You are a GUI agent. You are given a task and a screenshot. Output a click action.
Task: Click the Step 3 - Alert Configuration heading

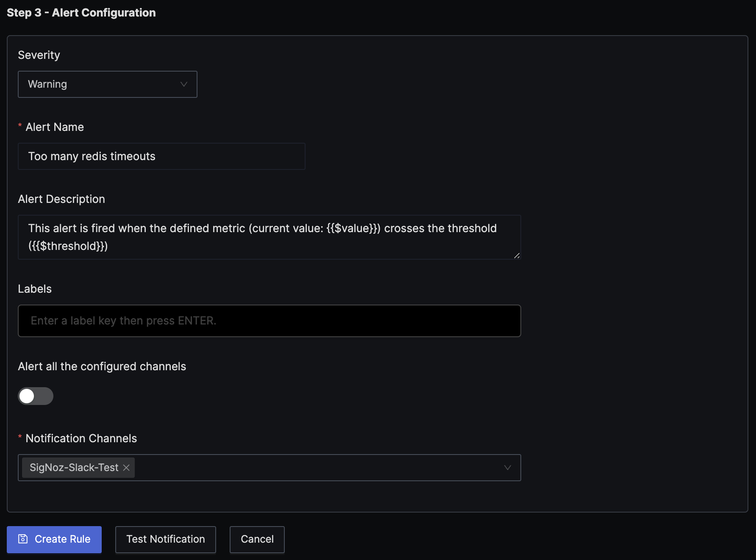pos(81,13)
